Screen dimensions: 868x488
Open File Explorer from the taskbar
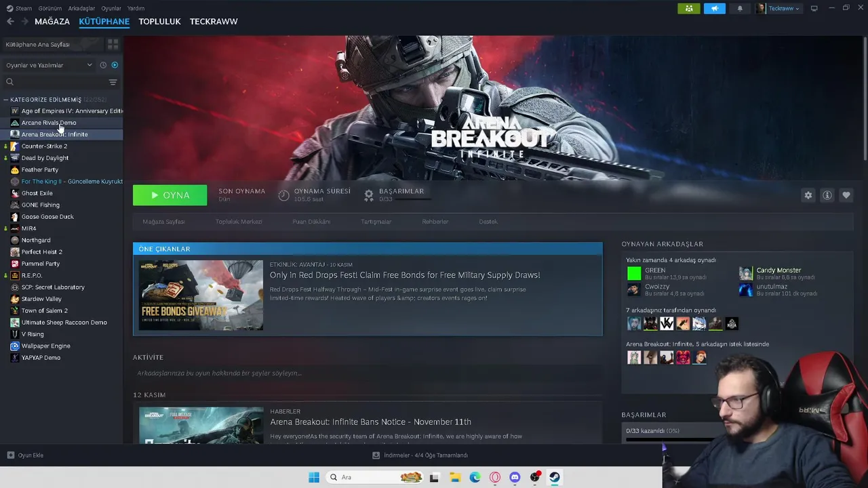coord(456,477)
